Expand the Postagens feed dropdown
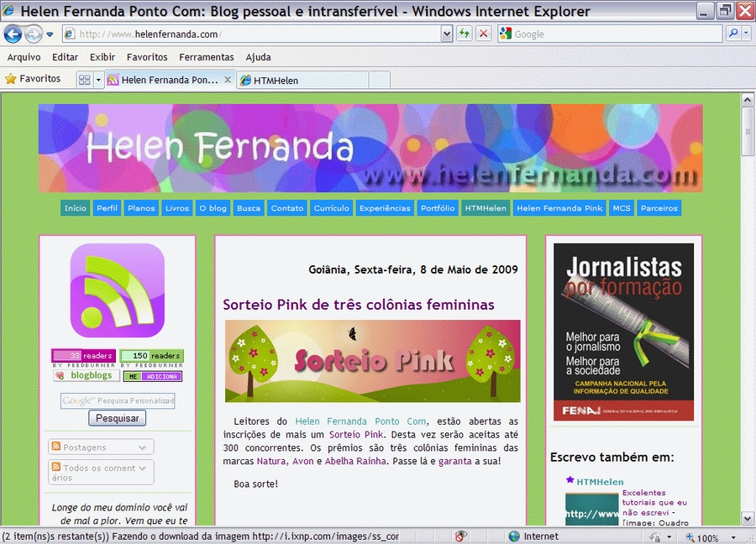 (143, 447)
